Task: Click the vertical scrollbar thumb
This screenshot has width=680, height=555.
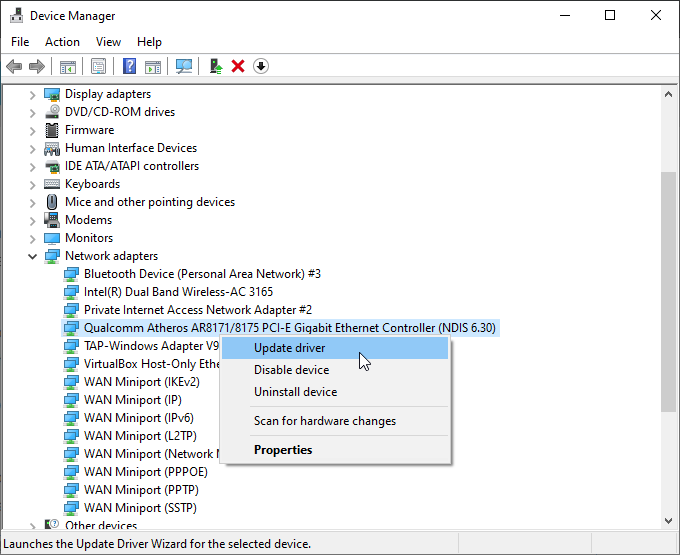Action: tap(668, 292)
